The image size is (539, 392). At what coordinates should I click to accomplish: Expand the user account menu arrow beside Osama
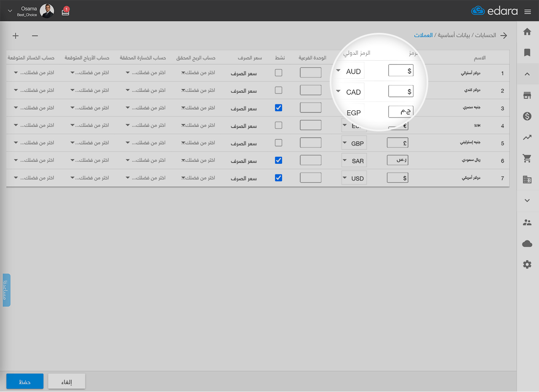pyautogui.click(x=10, y=11)
